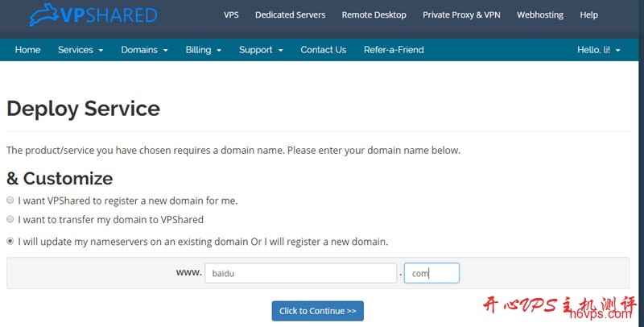The width and height of the screenshot is (644, 327).
Task: Open the Help link in header
Action: pos(588,15)
